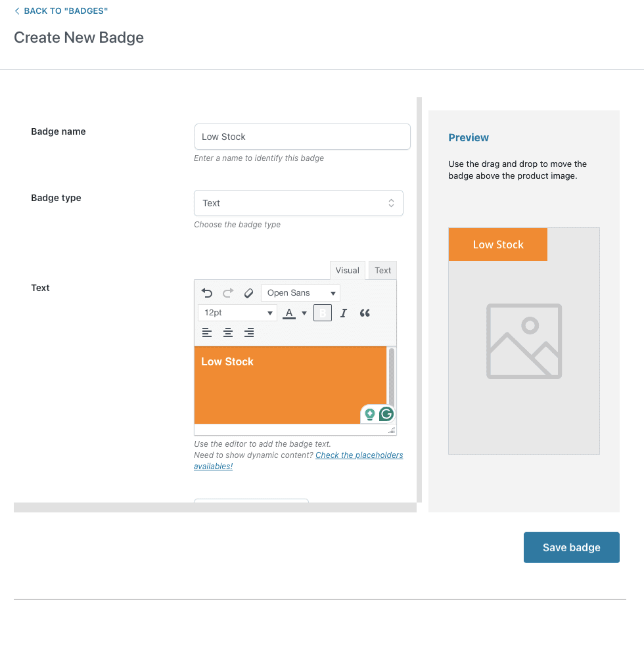Open the Grammarly icon in the editor
This screenshot has height=659, width=644.
(386, 414)
